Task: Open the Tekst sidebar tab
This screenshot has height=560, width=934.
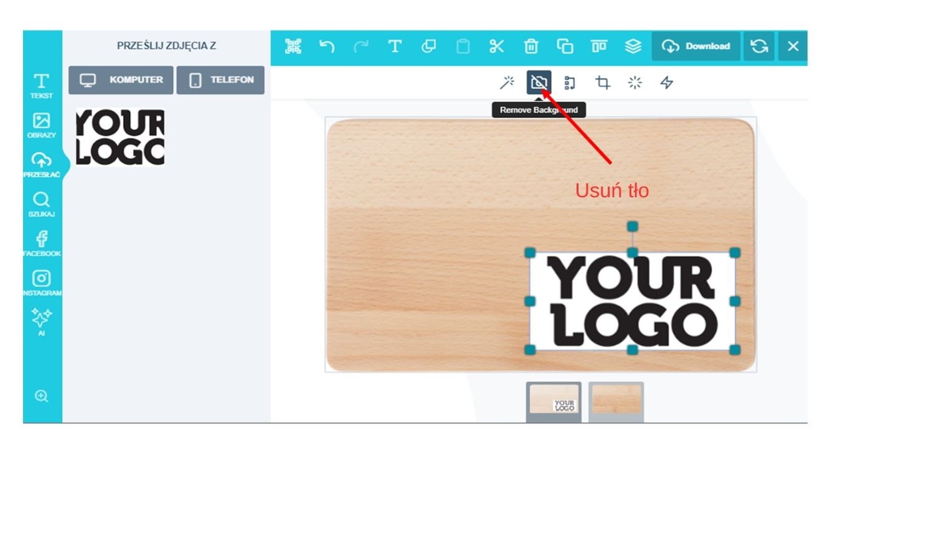Action: click(x=42, y=86)
